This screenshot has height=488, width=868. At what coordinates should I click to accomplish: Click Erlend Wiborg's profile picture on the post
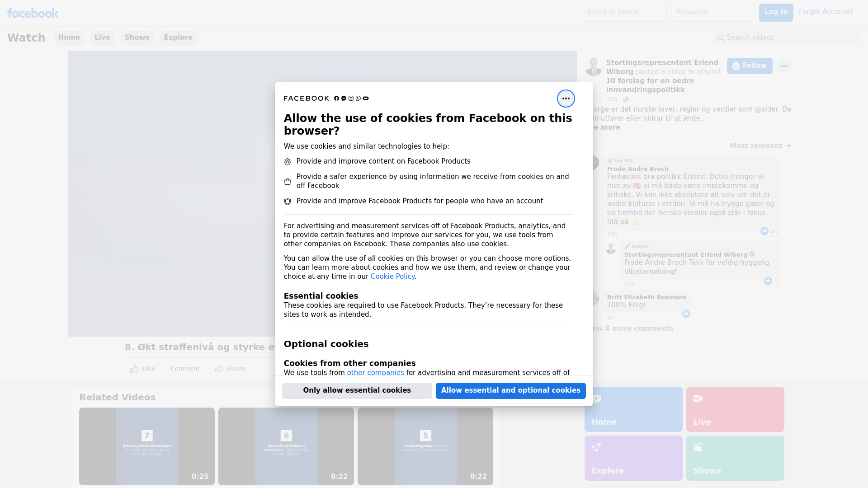[x=593, y=66]
